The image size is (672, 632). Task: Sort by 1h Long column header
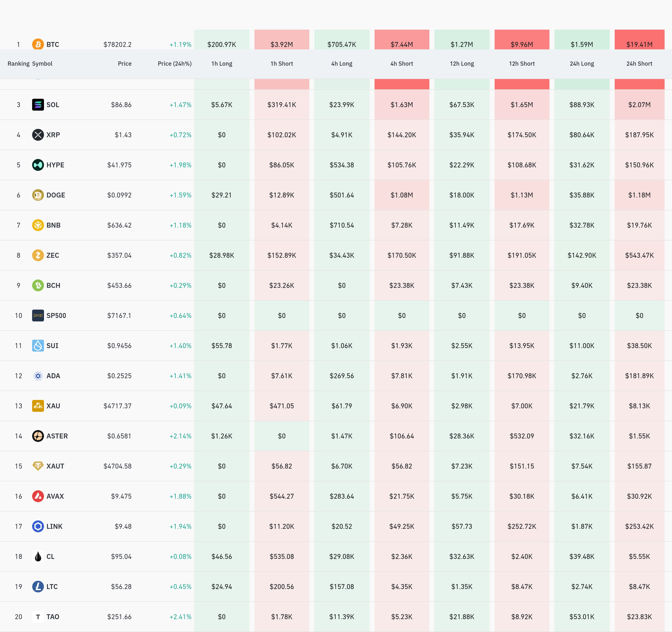click(x=222, y=63)
